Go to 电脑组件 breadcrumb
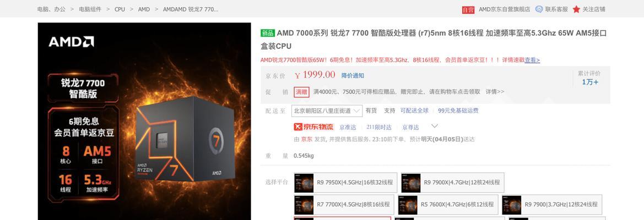The width and height of the screenshot is (644, 220). point(90,9)
